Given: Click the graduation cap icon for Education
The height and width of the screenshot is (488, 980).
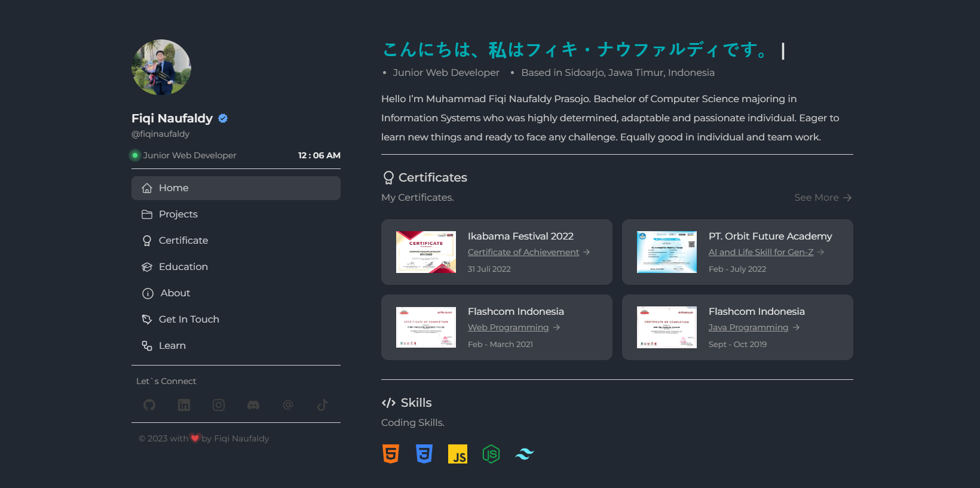Looking at the screenshot, I should tap(147, 267).
